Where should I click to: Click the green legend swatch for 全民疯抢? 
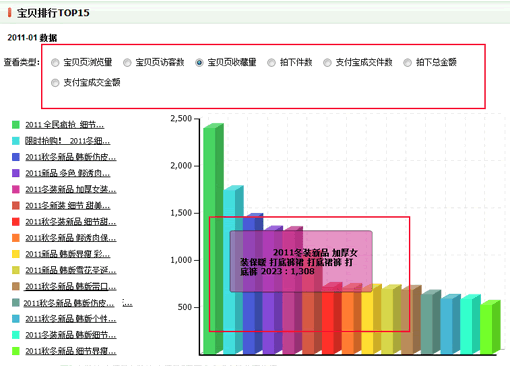16,125
